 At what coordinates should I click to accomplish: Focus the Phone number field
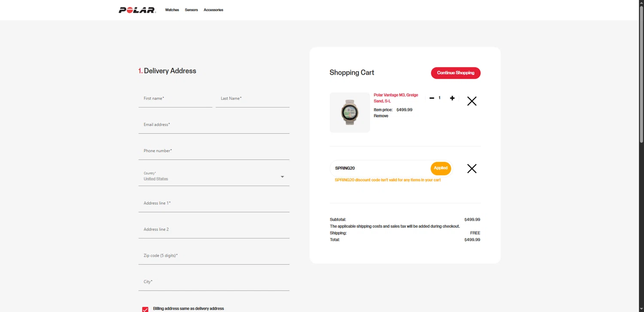[x=214, y=151]
